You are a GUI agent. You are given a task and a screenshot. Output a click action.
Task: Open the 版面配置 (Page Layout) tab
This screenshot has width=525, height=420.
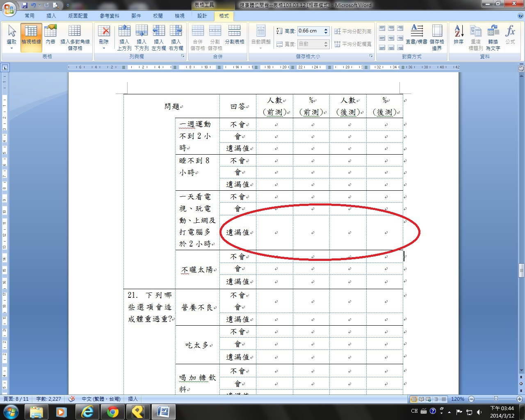pos(78,16)
